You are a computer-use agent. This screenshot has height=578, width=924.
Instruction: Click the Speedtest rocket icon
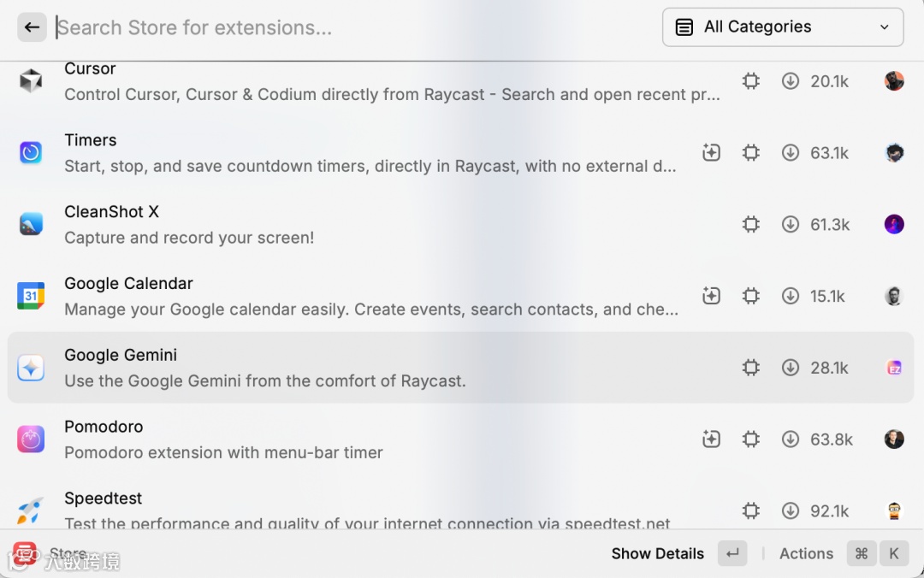tap(31, 510)
